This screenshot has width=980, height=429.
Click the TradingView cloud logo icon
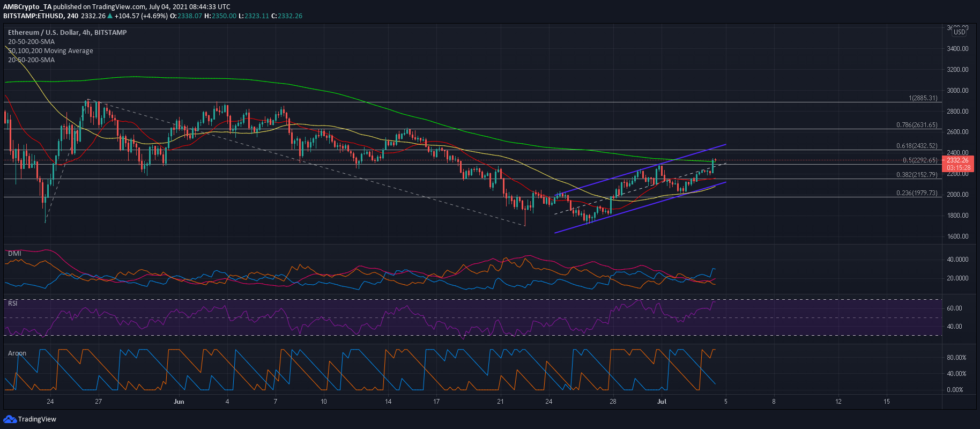point(10,419)
